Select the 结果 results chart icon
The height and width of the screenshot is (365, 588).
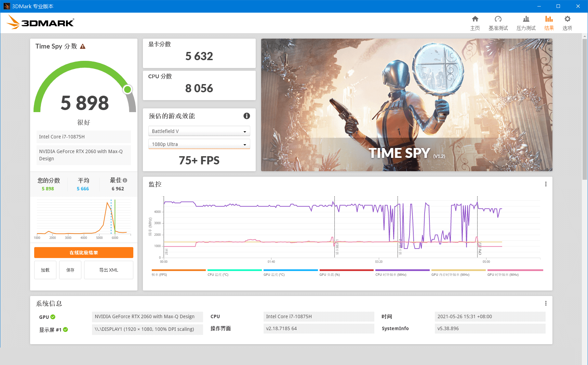(549, 22)
